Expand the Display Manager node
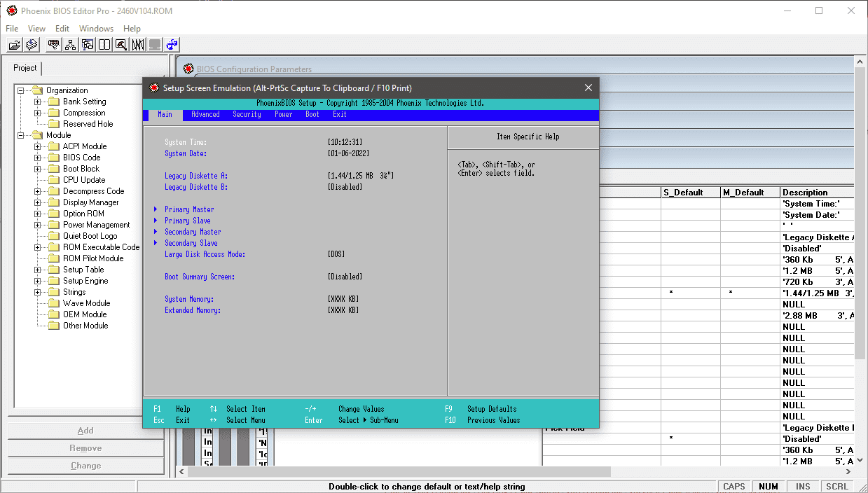The image size is (868, 493). pos(38,202)
